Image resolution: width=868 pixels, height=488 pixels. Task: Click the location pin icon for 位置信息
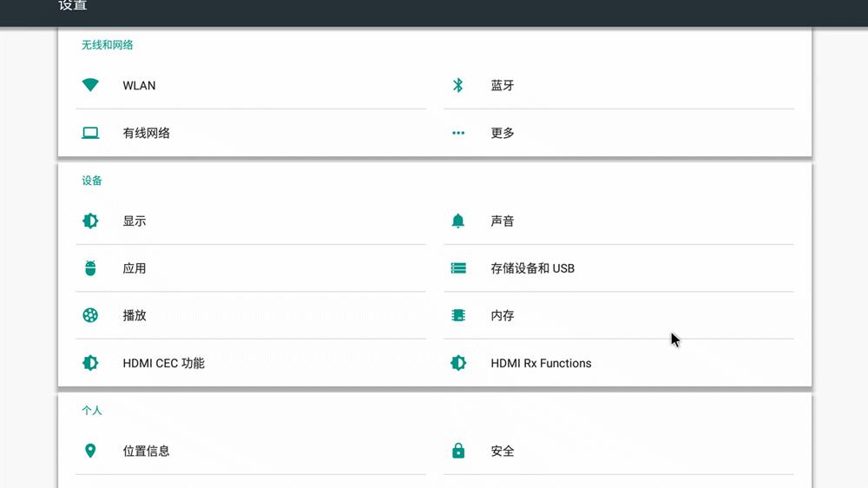click(90, 451)
